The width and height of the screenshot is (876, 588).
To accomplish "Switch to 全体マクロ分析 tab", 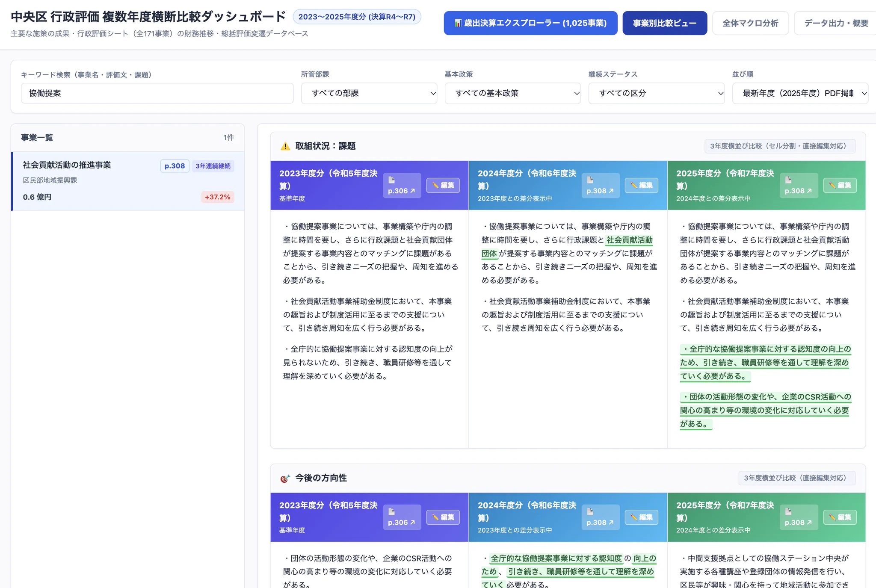I will click(x=750, y=23).
